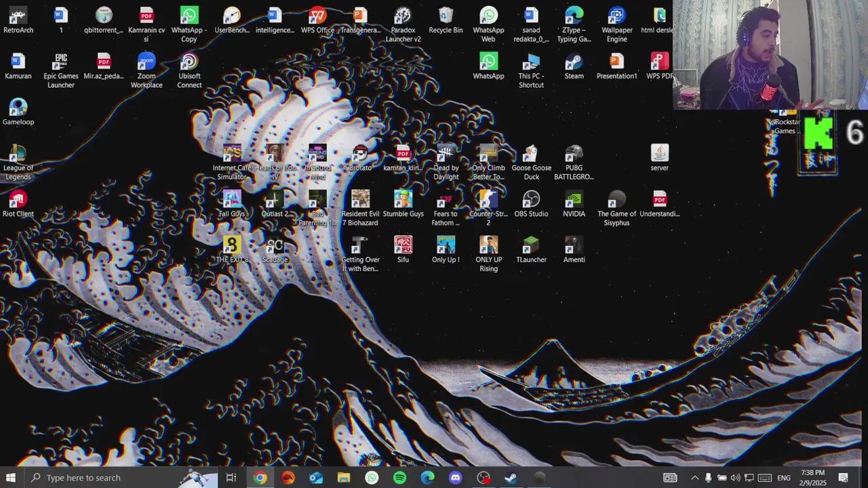Switch the ENG input language indicator

click(784, 478)
